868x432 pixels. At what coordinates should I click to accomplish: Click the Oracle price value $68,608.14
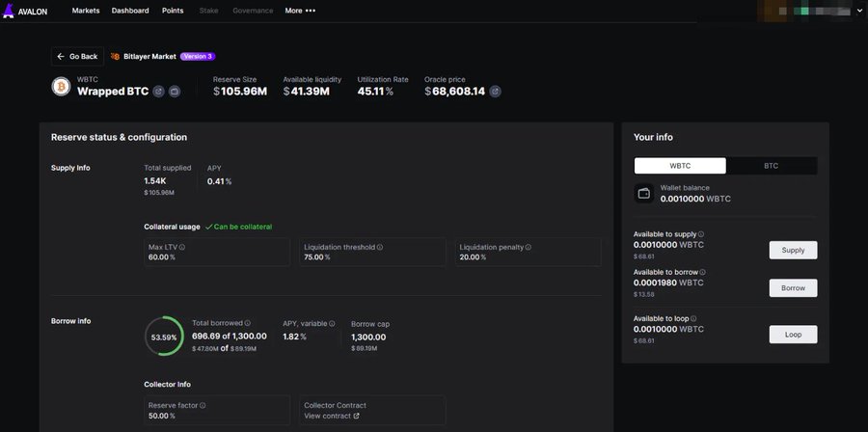[x=455, y=92]
